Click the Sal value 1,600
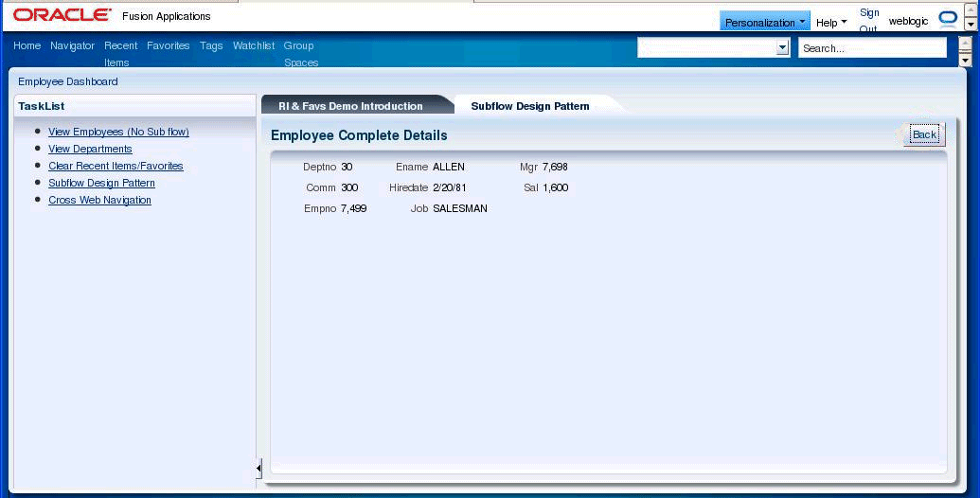 [x=555, y=187]
